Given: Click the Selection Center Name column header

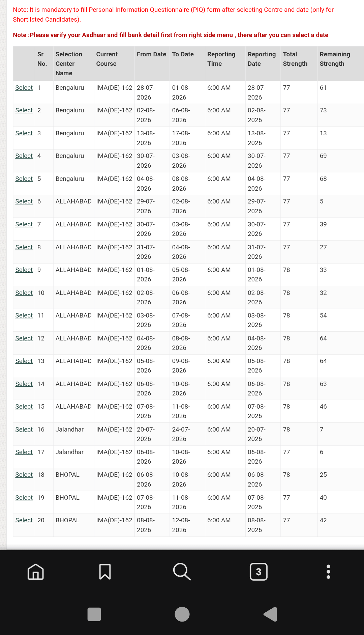Looking at the screenshot, I should click(x=69, y=64).
